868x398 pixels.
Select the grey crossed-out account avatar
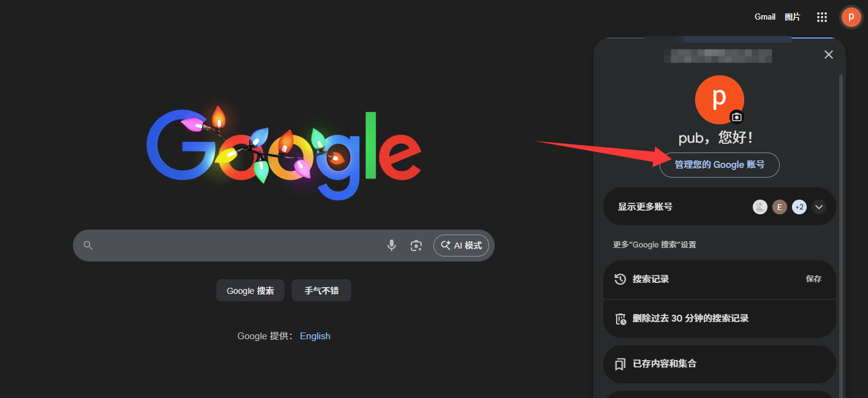(x=760, y=207)
